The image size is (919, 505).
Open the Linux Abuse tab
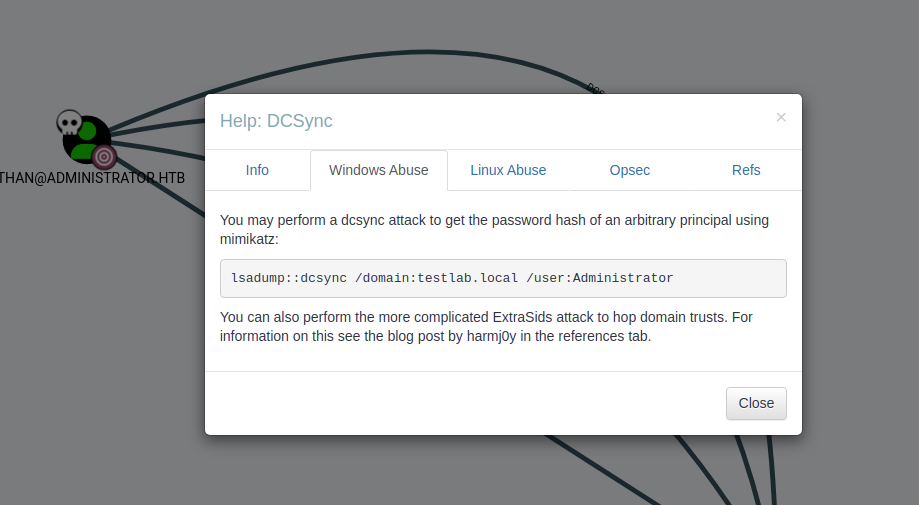pos(508,170)
